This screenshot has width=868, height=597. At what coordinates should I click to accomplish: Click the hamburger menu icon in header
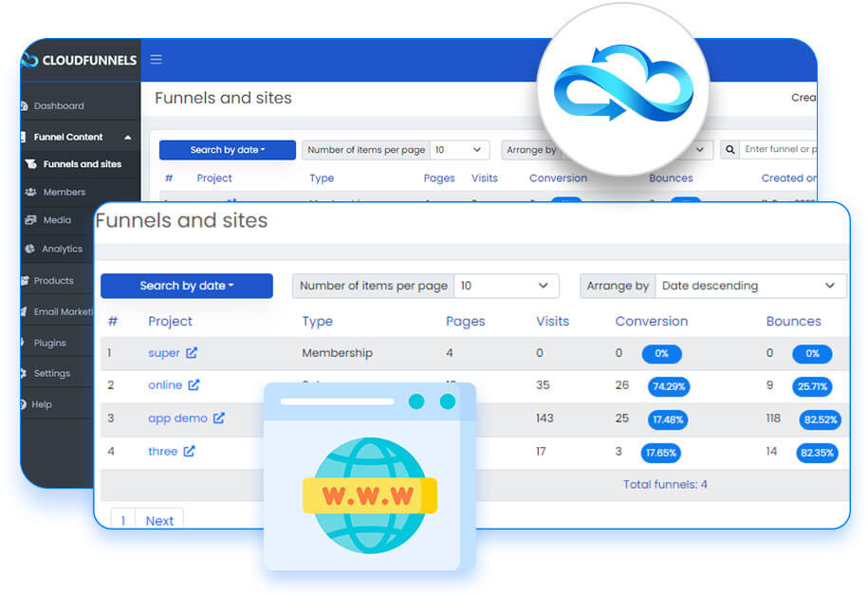157,60
